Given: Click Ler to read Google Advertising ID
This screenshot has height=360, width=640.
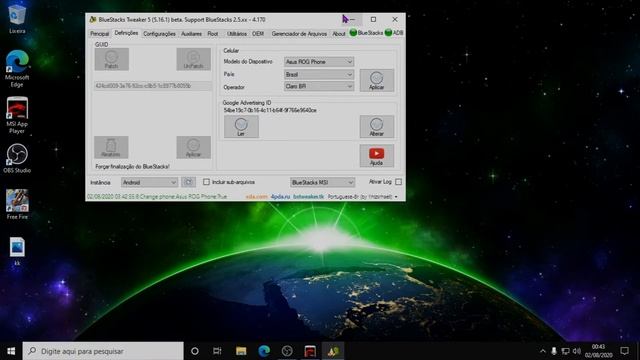Looking at the screenshot, I should (x=241, y=127).
